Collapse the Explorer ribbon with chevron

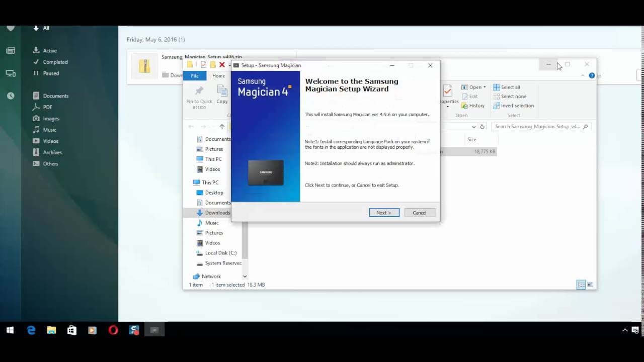(x=583, y=76)
